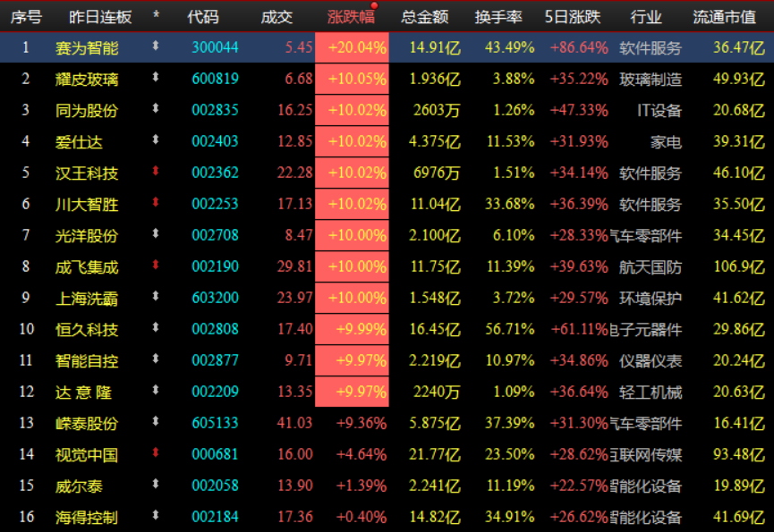Image resolution: width=774 pixels, height=532 pixels.
Task: Select stock name 赛为智能
Action: click(87, 47)
